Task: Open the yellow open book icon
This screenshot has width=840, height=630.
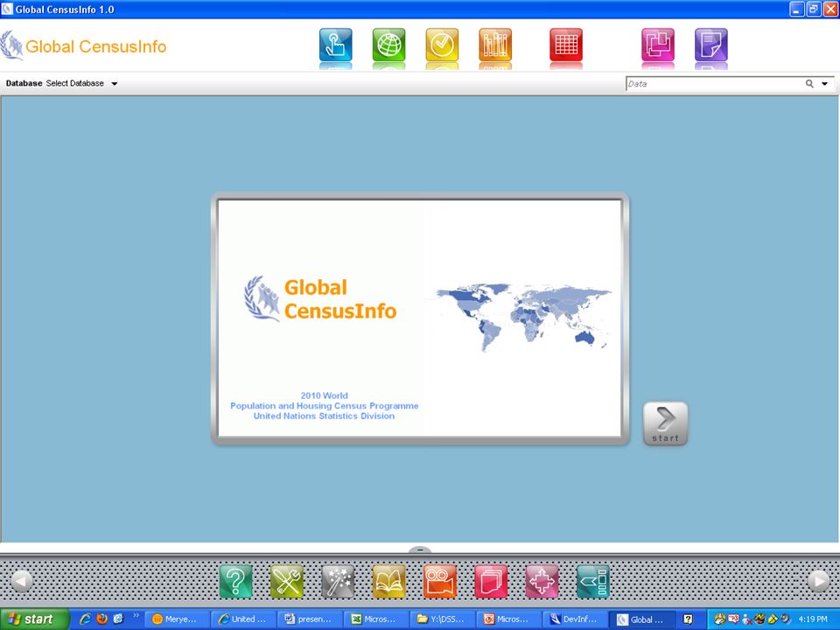Action: pyautogui.click(x=388, y=581)
